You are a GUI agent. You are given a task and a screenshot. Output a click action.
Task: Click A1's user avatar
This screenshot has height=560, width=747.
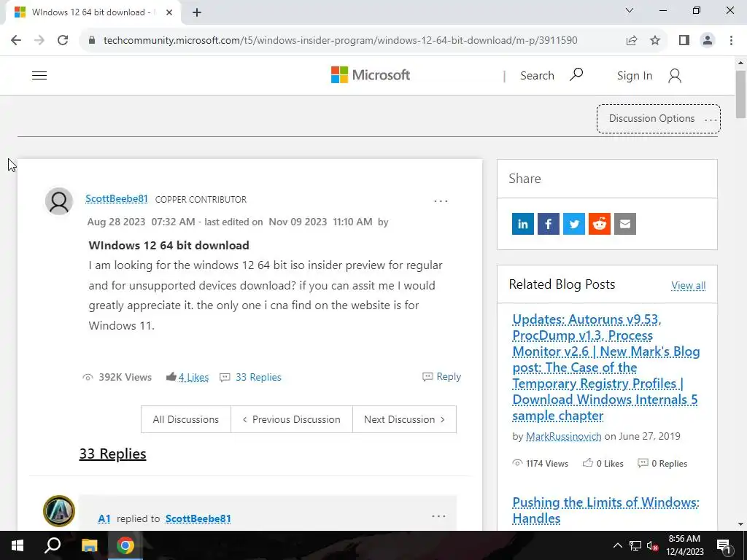[x=59, y=511]
